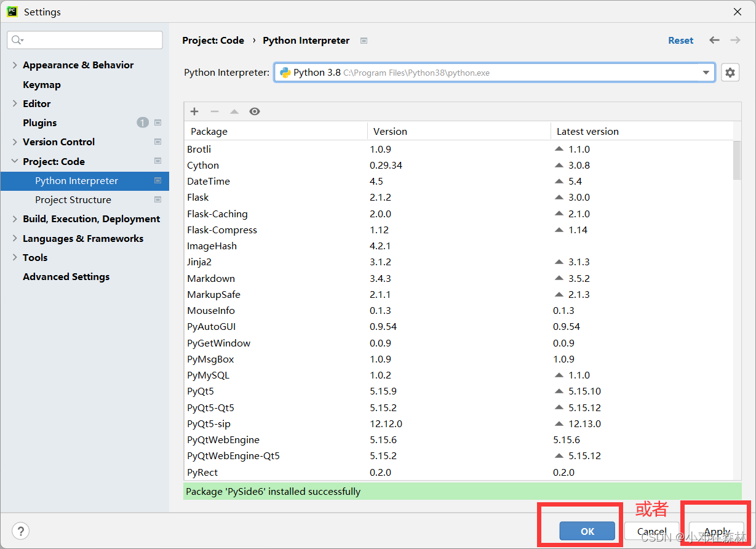Click the upgrade arrow beside Flask's latest version

point(559,198)
